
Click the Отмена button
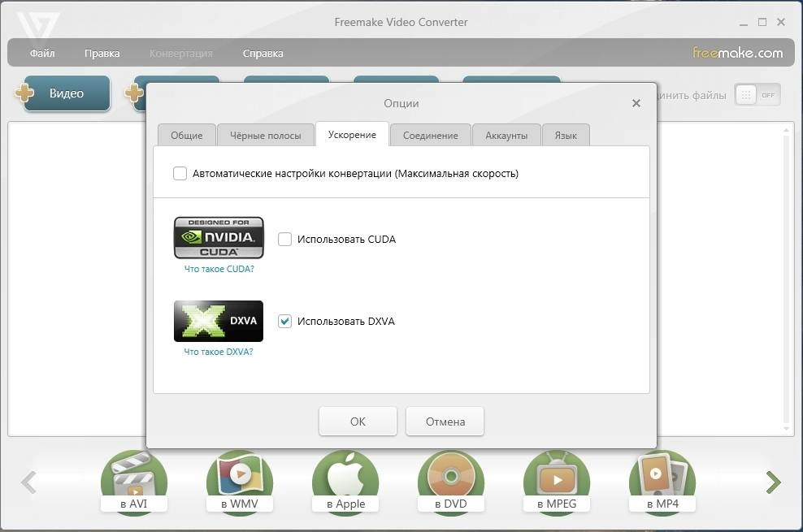pos(445,422)
